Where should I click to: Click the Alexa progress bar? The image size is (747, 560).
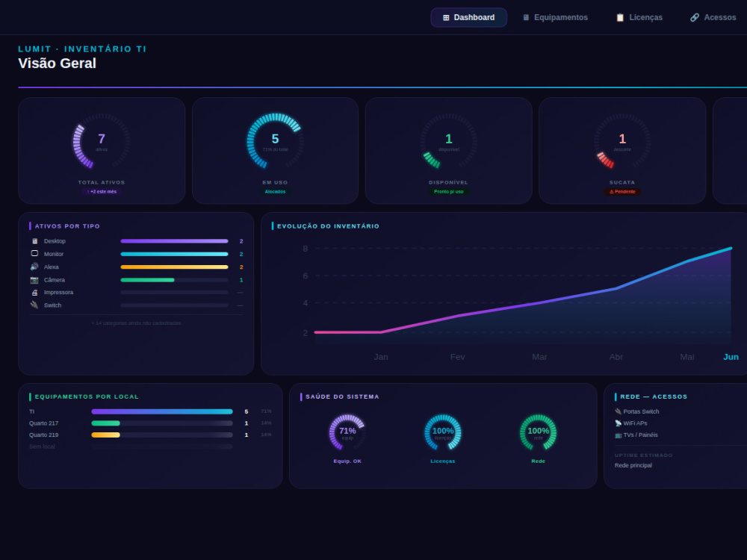(174, 267)
